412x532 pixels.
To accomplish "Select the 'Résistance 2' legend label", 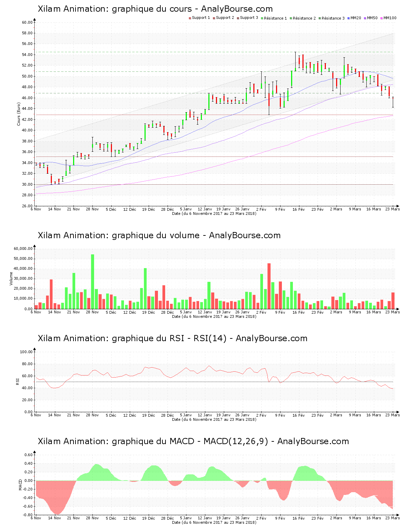I will coord(304,18).
